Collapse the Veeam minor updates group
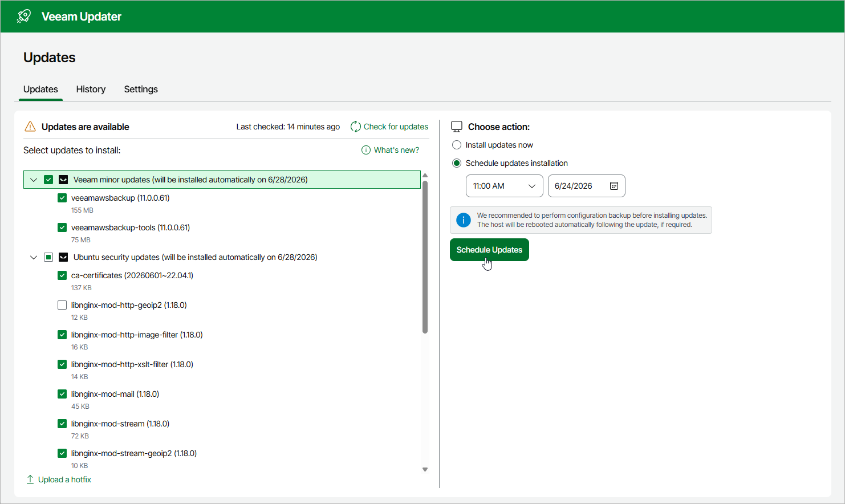The height and width of the screenshot is (504, 845). (34, 180)
